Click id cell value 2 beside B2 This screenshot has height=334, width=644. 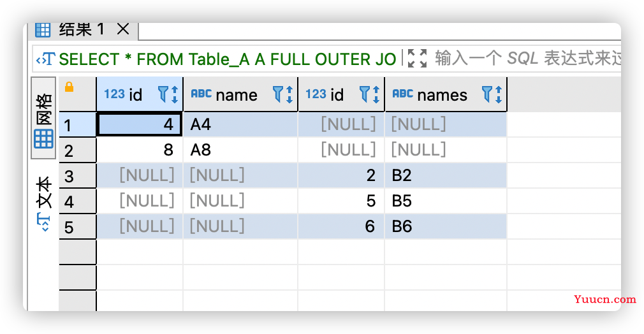click(x=341, y=175)
